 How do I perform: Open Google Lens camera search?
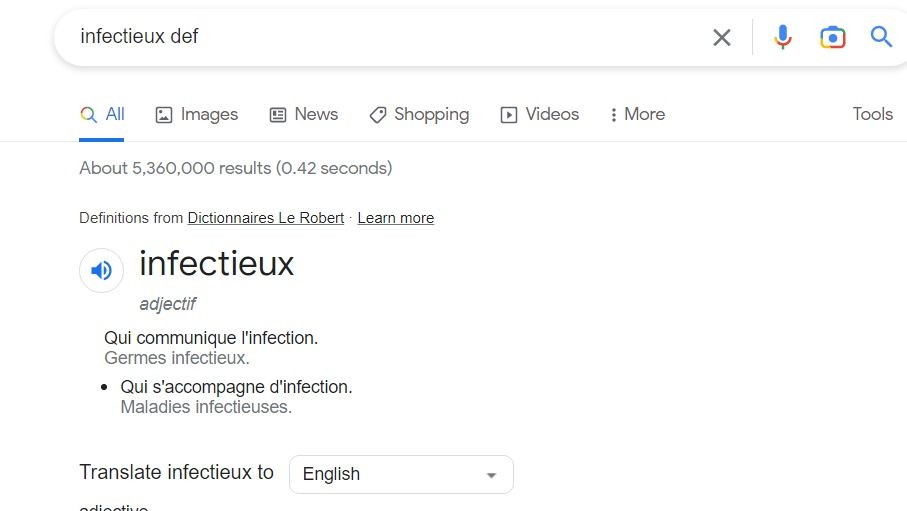[832, 38]
